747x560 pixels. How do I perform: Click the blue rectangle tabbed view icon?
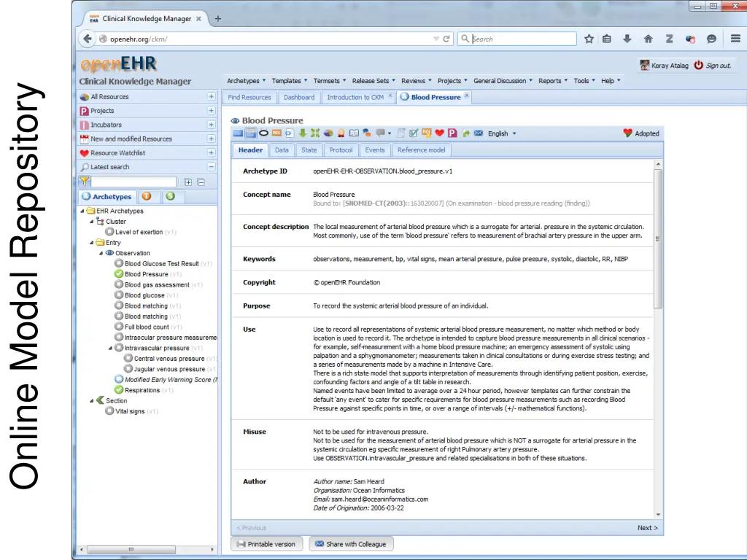[238, 133]
